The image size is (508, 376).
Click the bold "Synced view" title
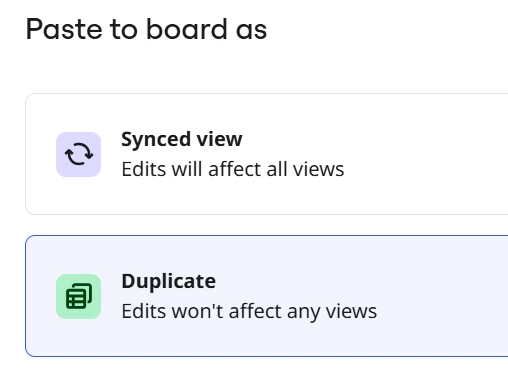point(182,139)
